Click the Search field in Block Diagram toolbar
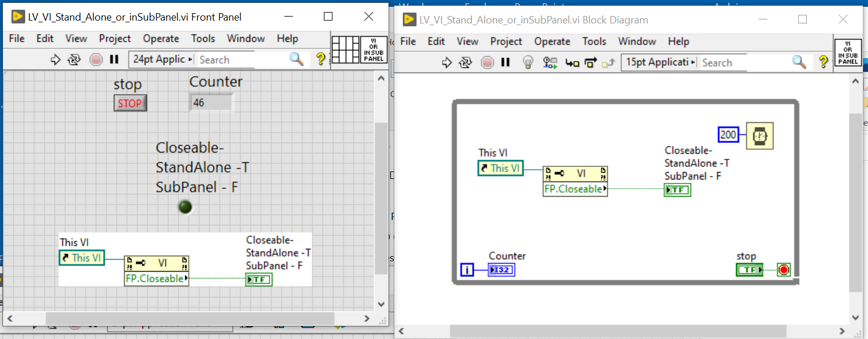Screen dimensions: 868x339 (744, 62)
